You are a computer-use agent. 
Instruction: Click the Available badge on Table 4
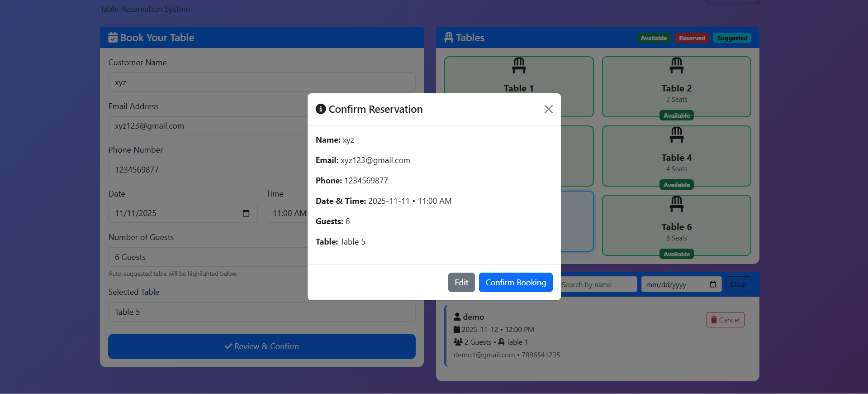click(x=677, y=185)
